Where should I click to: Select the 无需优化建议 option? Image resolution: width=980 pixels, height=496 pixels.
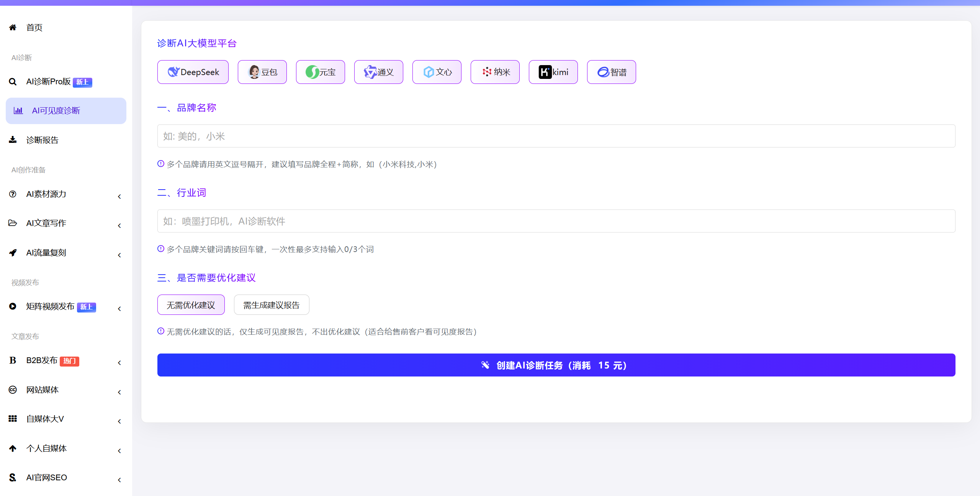pyautogui.click(x=191, y=305)
